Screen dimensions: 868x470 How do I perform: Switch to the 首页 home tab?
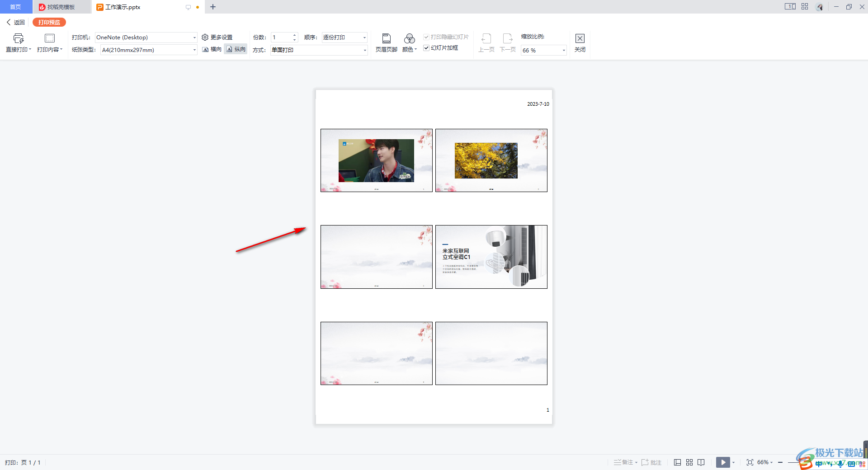tap(16, 7)
